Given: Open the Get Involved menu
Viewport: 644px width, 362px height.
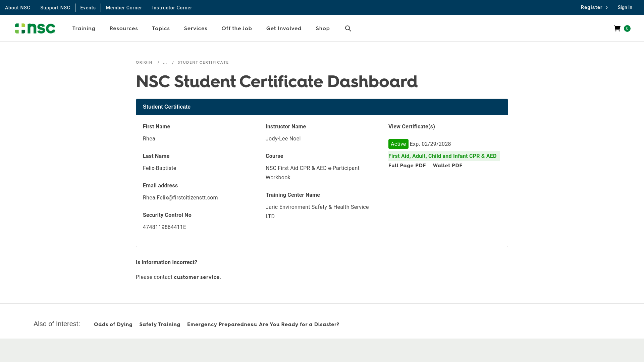Looking at the screenshot, I should 284,28.
